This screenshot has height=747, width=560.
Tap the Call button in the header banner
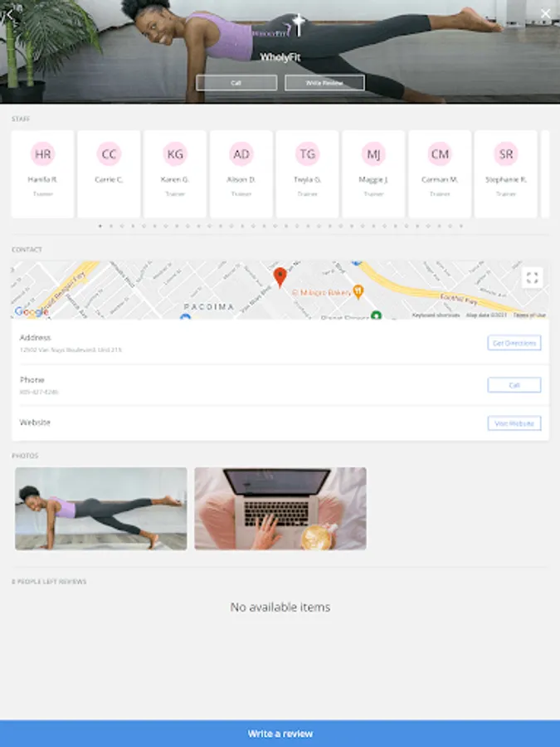236,83
